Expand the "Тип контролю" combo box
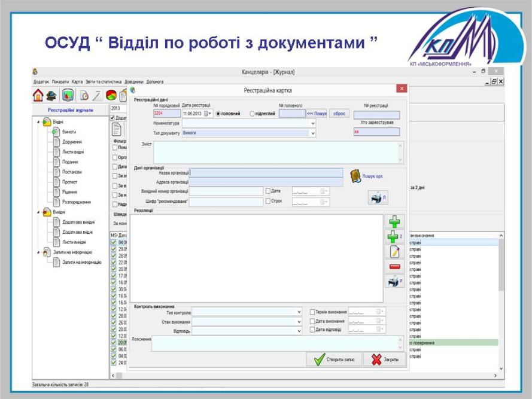The width and height of the screenshot is (532, 399). (299, 312)
